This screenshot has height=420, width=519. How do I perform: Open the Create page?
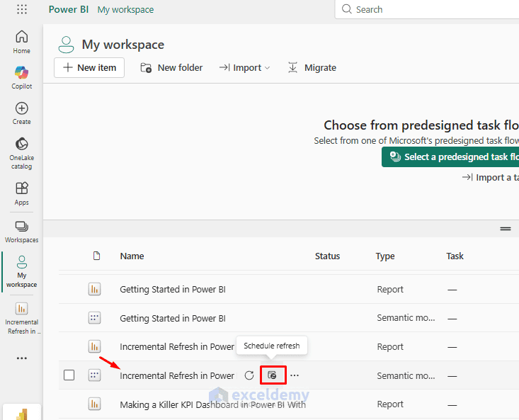22,113
